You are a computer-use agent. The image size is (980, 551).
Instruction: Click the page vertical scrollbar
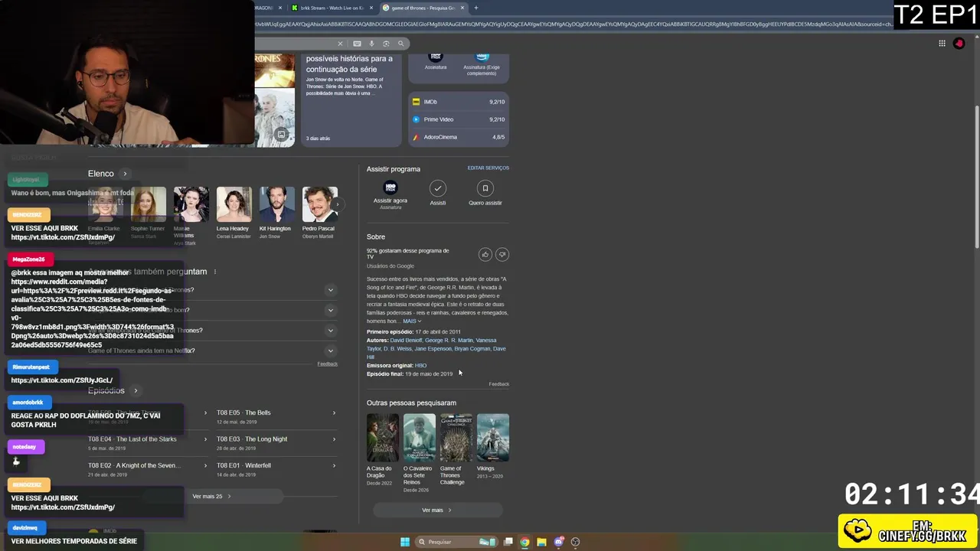pyautogui.click(x=976, y=176)
